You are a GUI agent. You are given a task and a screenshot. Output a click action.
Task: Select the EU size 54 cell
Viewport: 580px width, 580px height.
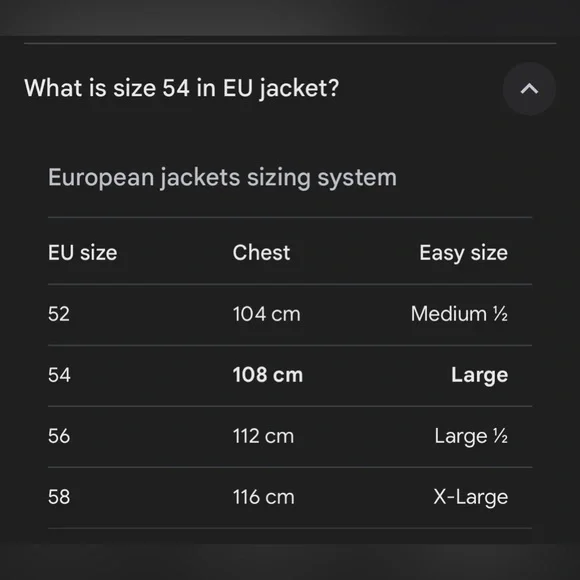coord(59,375)
